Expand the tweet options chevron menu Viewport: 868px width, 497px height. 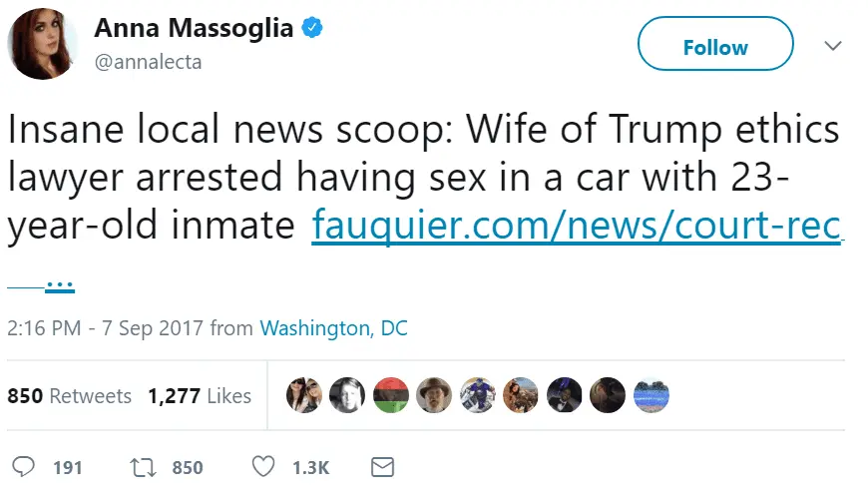point(832,46)
